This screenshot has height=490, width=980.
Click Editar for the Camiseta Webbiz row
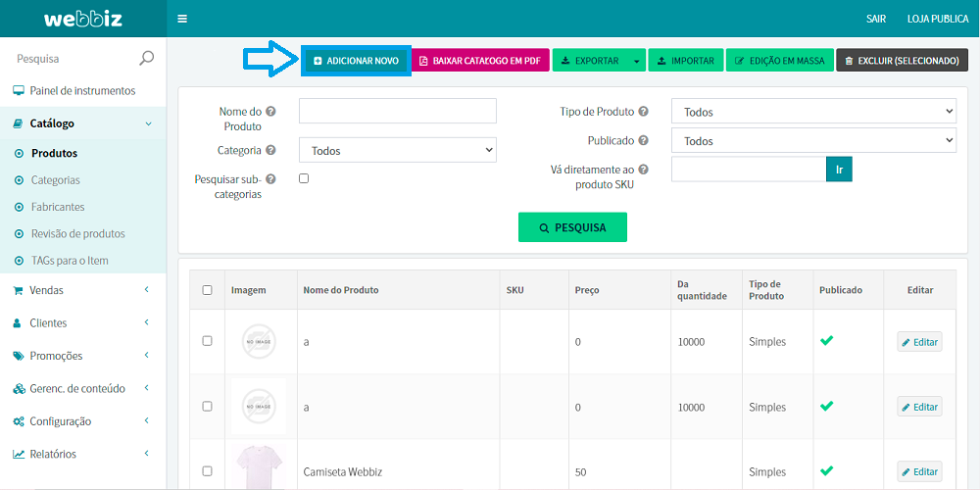(x=919, y=471)
